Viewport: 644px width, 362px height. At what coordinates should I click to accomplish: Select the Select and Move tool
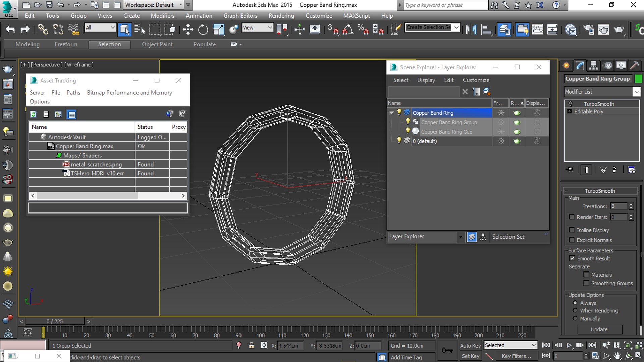[x=188, y=29]
